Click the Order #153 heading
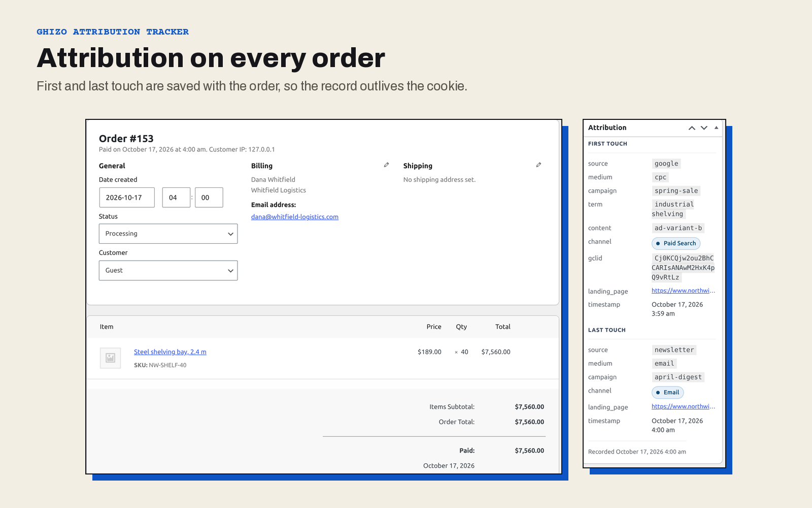 (x=126, y=139)
